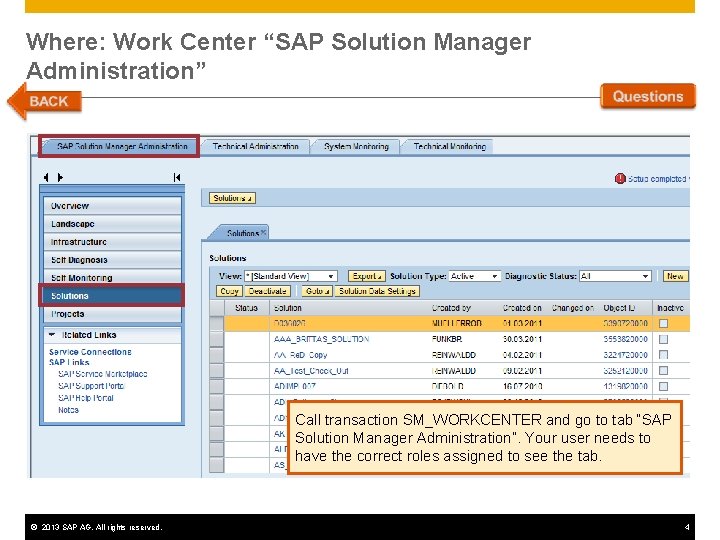Select row selector for AA_ReD_Copy
The height and width of the screenshot is (540, 720).
[x=216, y=354]
